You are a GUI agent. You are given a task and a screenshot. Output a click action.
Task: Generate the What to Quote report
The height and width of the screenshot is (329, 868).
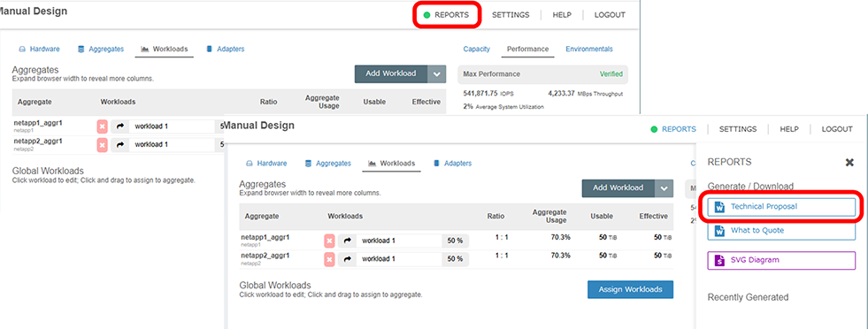[x=781, y=231]
